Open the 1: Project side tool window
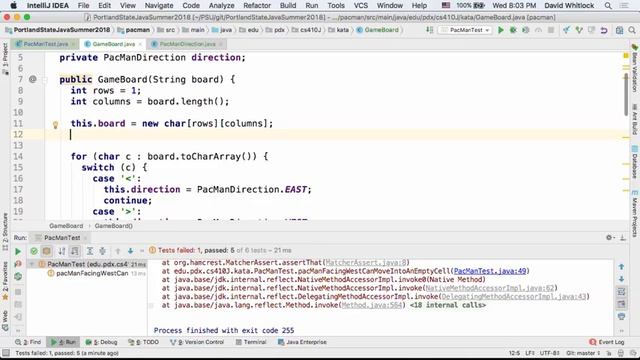The height and width of the screenshot is (360, 640). 5,58
